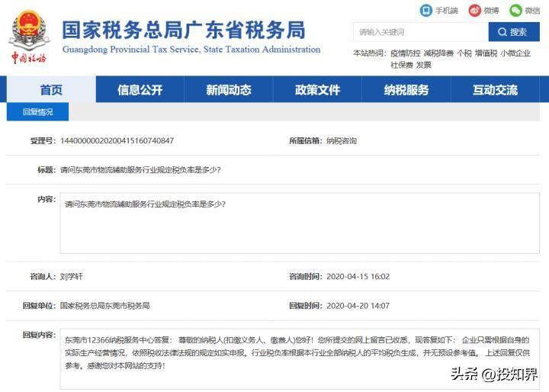This screenshot has height=392, width=549.
Task: Click the reply unit 国家税务总局东莞市税务局
Action: pos(105,306)
